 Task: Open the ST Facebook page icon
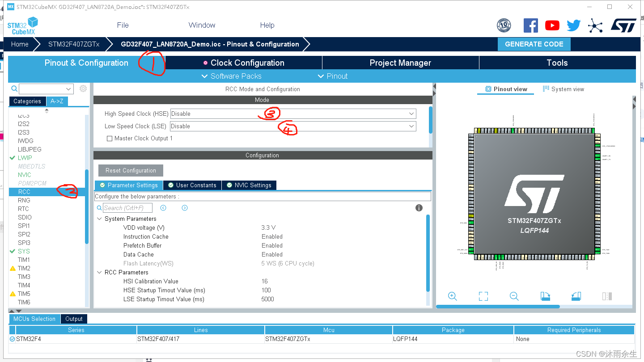click(x=530, y=25)
